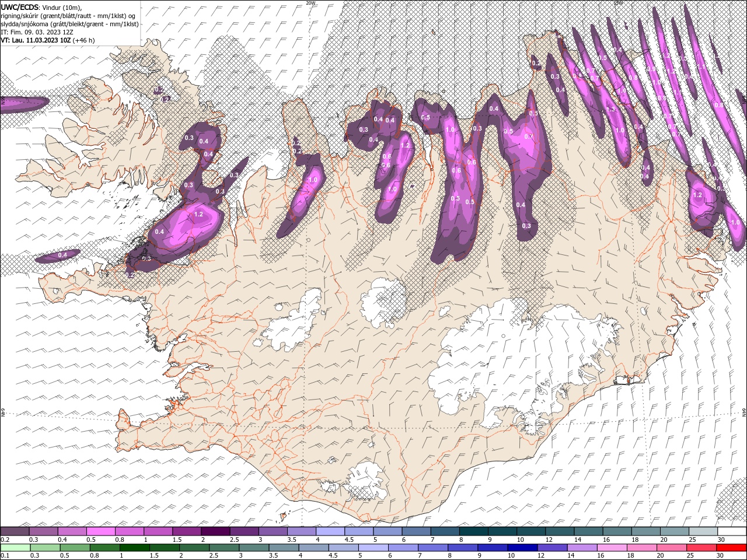Pick lower legend swatch between 2 and 2.5
The height and width of the screenshot is (560, 747).
pos(194,548)
